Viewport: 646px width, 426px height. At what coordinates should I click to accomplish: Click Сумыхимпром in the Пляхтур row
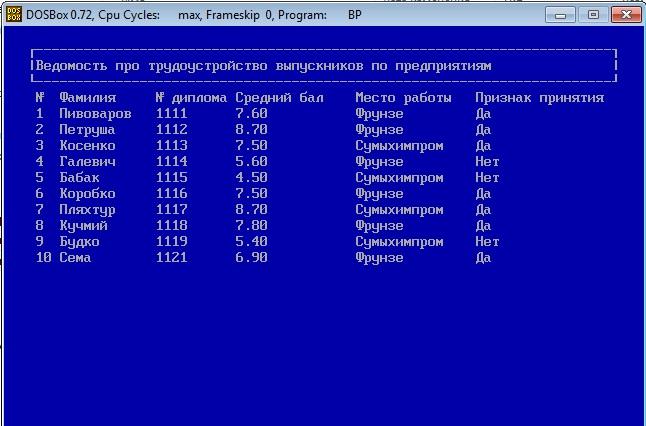point(399,210)
